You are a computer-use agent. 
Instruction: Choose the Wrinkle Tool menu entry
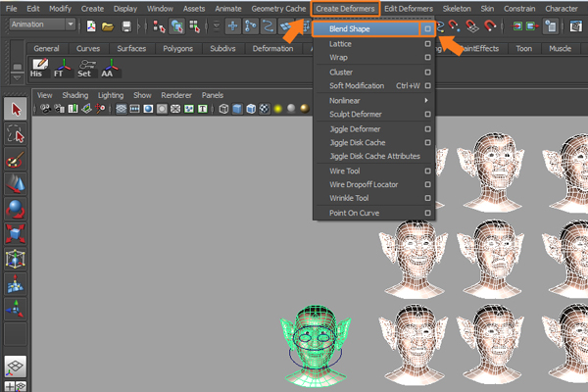click(x=349, y=198)
